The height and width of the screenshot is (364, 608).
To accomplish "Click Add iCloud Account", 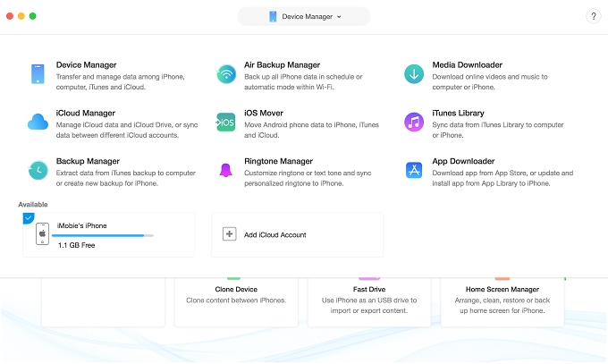I will coord(275,234).
